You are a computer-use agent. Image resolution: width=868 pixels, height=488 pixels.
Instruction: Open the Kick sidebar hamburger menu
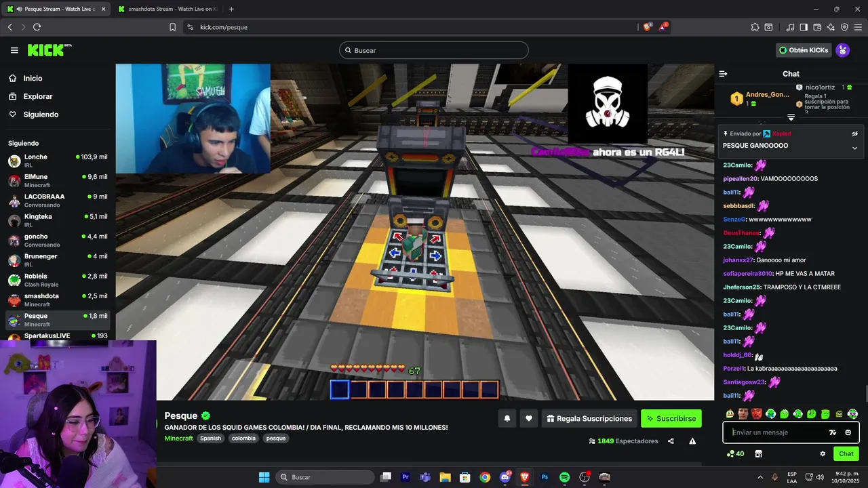click(14, 50)
